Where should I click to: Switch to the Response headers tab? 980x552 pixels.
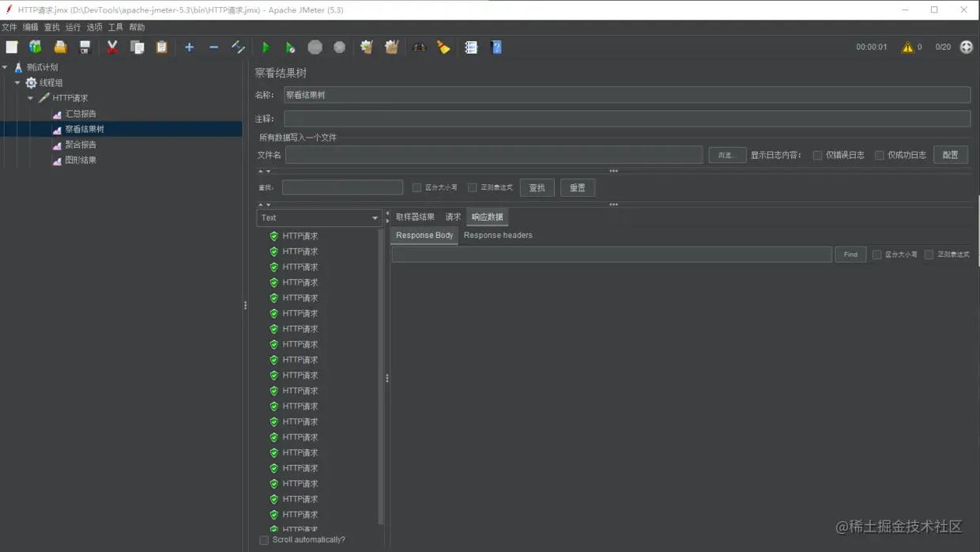(x=498, y=235)
